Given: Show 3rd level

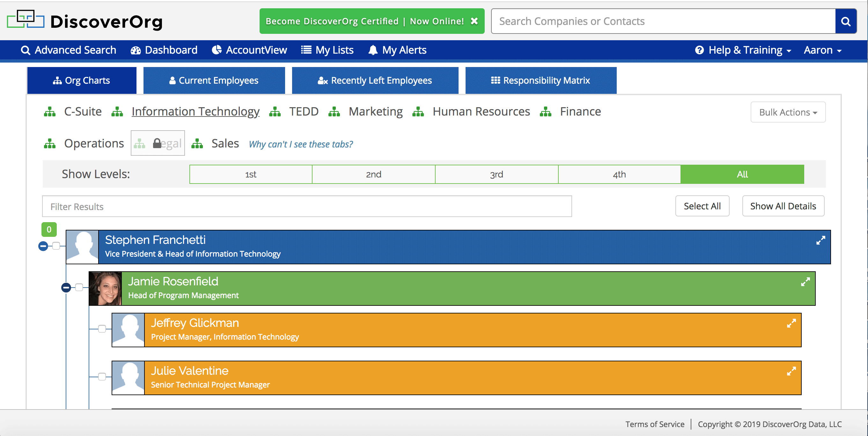Looking at the screenshot, I should click(x=497, y=174).
